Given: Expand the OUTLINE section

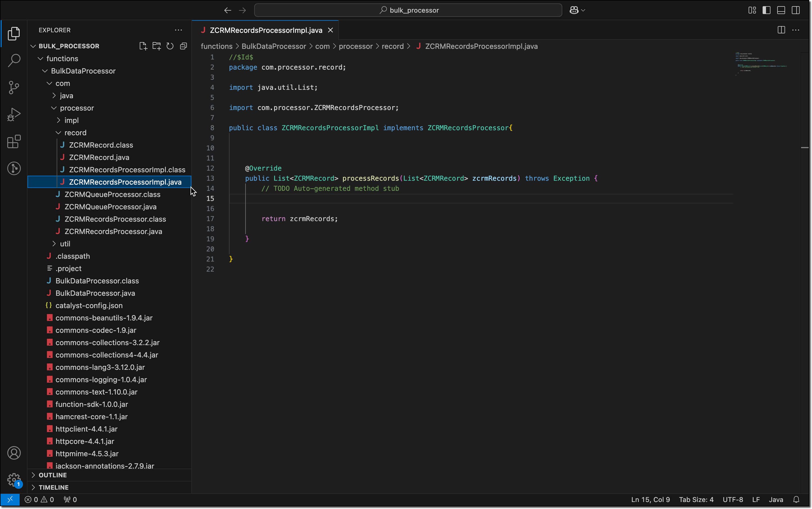Looking at the screenshot, I should point(52,475).
